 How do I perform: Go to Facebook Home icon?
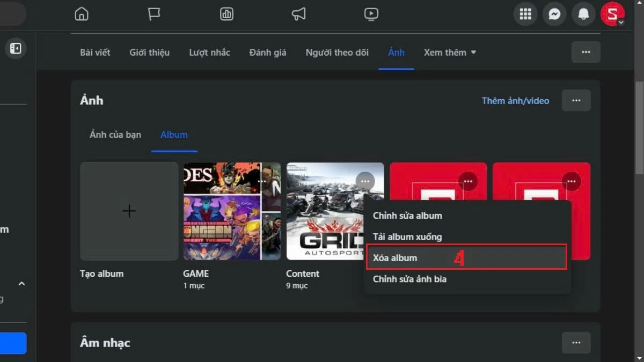pos(81,14)
